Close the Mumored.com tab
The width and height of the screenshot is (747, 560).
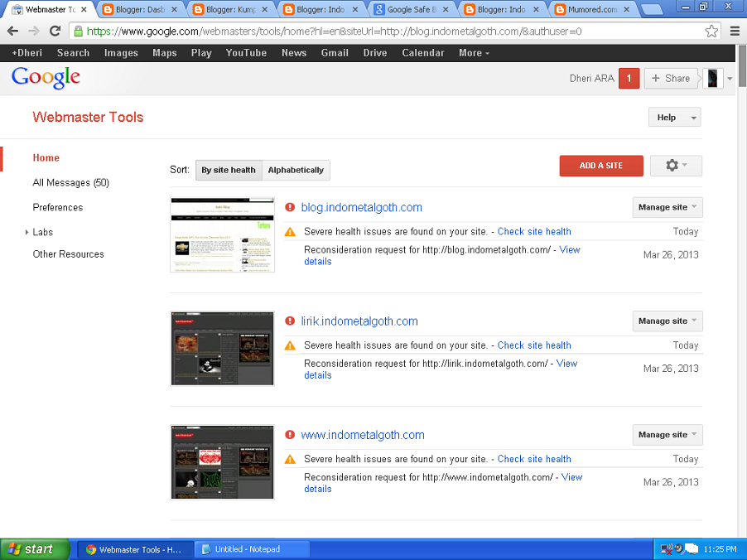pos(626,9)
